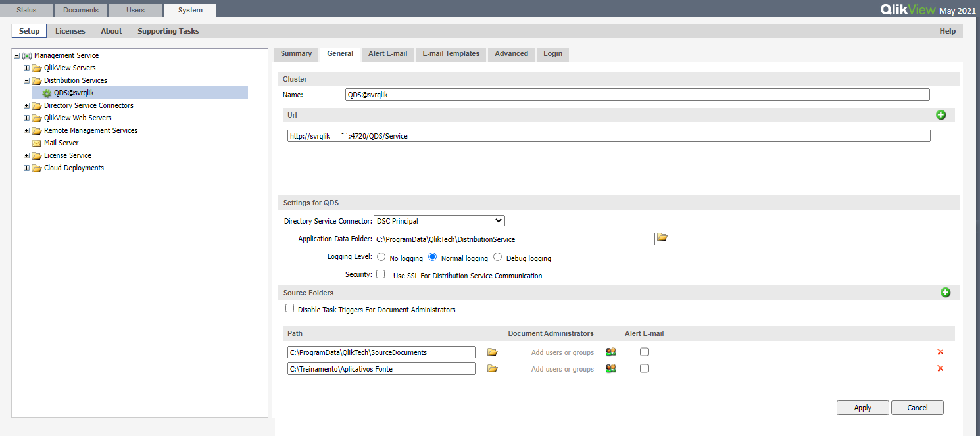Browse for Application Data Folder
The height and width of the screenshot is (436, 980).
(x=662, y=237)
